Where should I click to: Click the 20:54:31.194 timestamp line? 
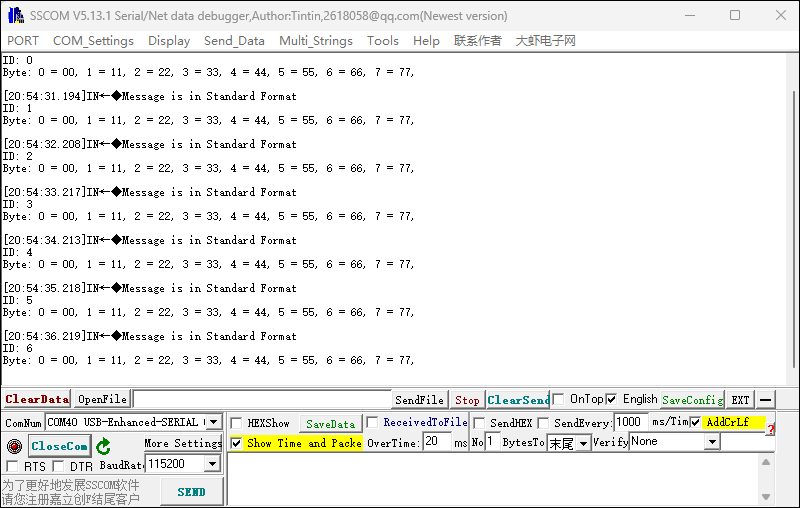150,96
